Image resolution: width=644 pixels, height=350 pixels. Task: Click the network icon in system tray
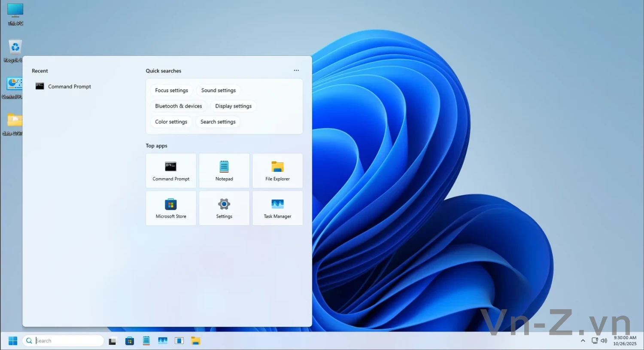(x=595, y=341)
